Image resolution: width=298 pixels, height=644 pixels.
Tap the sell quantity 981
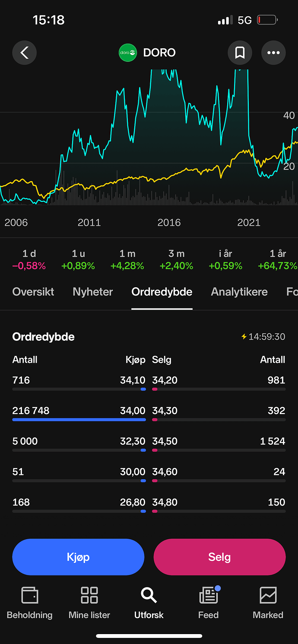[276, 380]
